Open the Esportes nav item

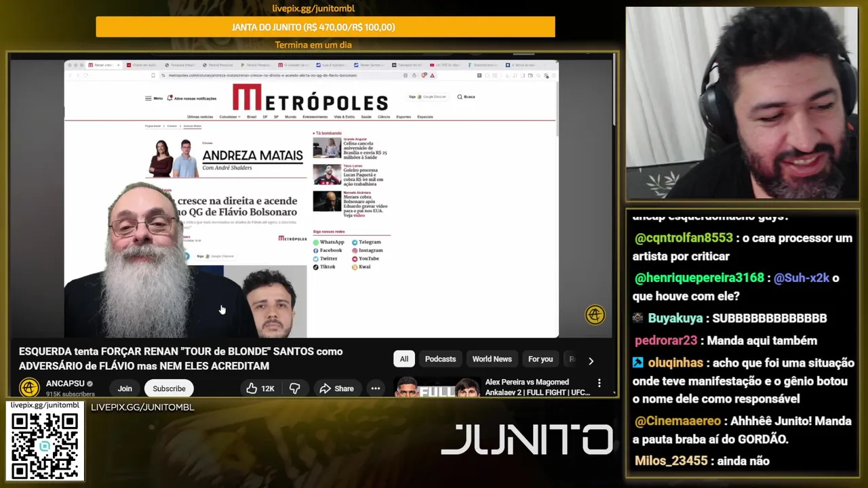pos(403,117)
